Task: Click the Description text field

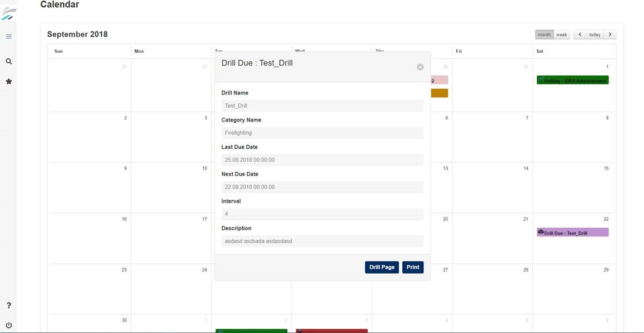Action: tap(322, 241)
